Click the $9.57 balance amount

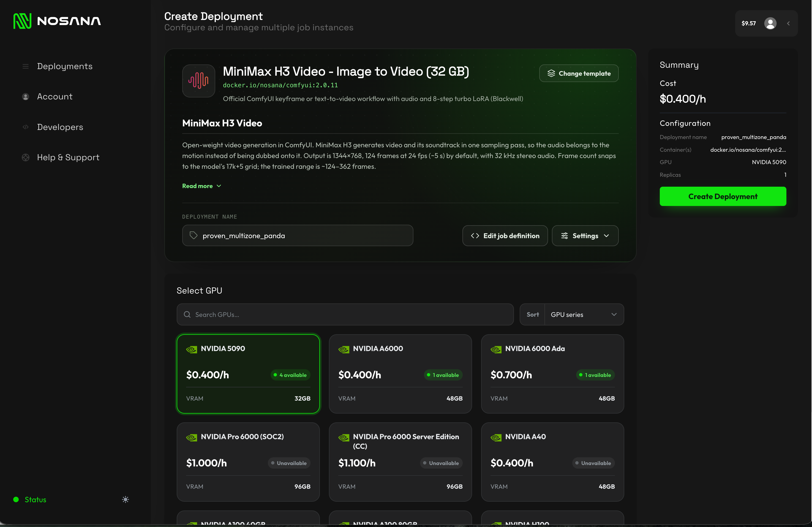pyautogui.click(x=748, y=23)
